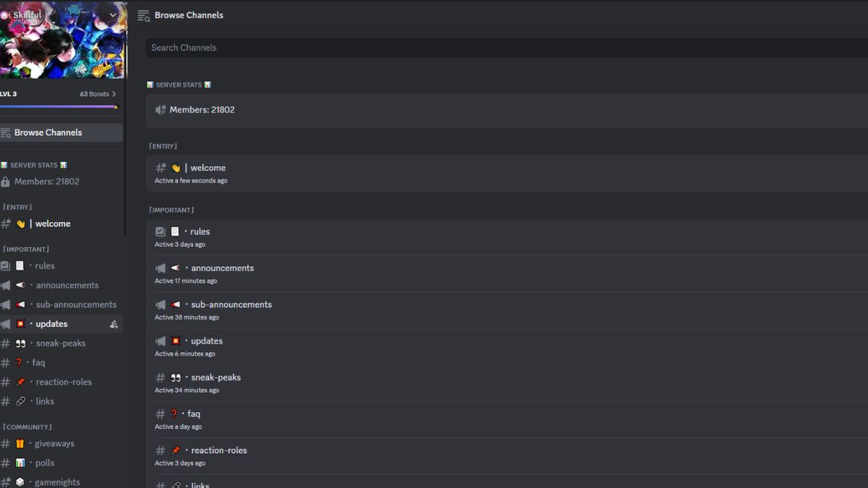Screen dimensions: 868x488
Task: Click the invite icon on the updates channel
Action: 114,325
